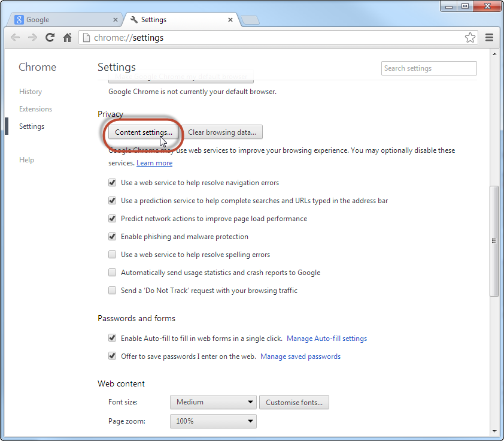Viewport: 504px width, 441px height.
Task: Toggle Offer to save passwords checkbox
Action: (112, 356)
